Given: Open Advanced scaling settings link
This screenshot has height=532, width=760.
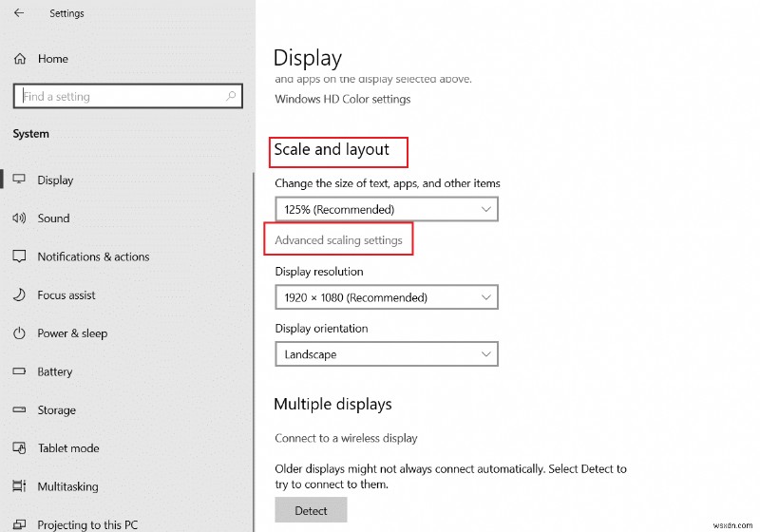Looking at the screenshot, I should [x=338, y=240].
